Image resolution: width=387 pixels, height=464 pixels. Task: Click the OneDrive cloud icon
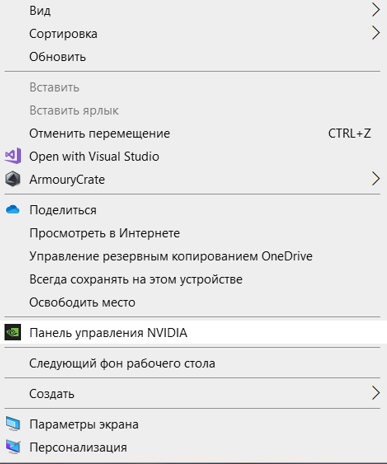tap(13, 210)
